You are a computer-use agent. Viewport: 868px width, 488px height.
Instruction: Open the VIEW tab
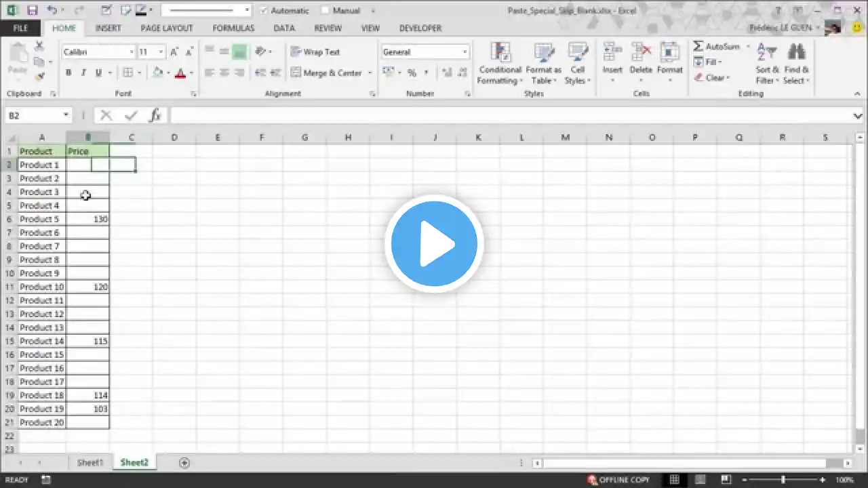[370, 28]
